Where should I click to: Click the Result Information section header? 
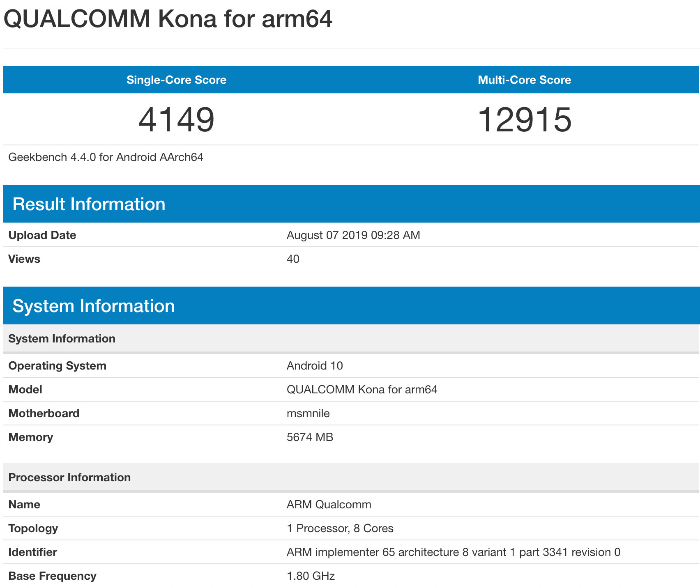[89, 204]
